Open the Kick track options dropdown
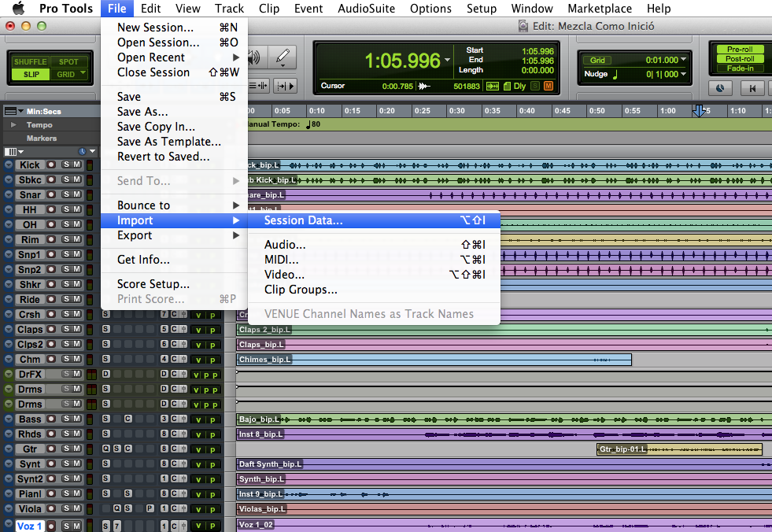The width and height of the screenshot is (772, 532). click(x=9, y=165)
